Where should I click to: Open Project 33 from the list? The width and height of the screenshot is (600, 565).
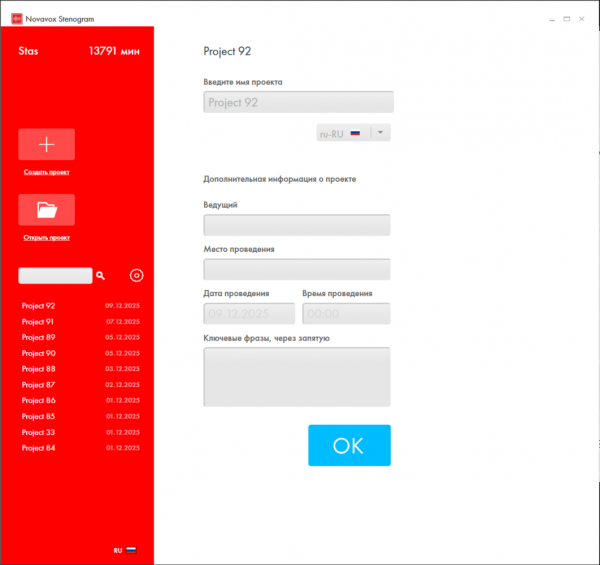(39, 432)
